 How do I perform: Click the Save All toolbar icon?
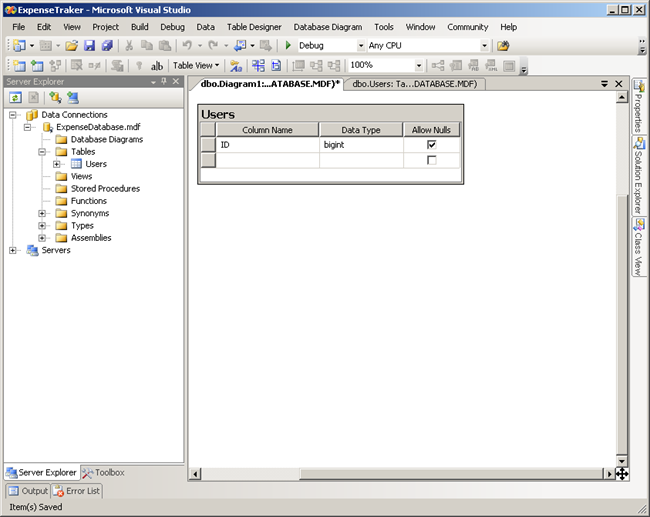(x=107, y=46)
